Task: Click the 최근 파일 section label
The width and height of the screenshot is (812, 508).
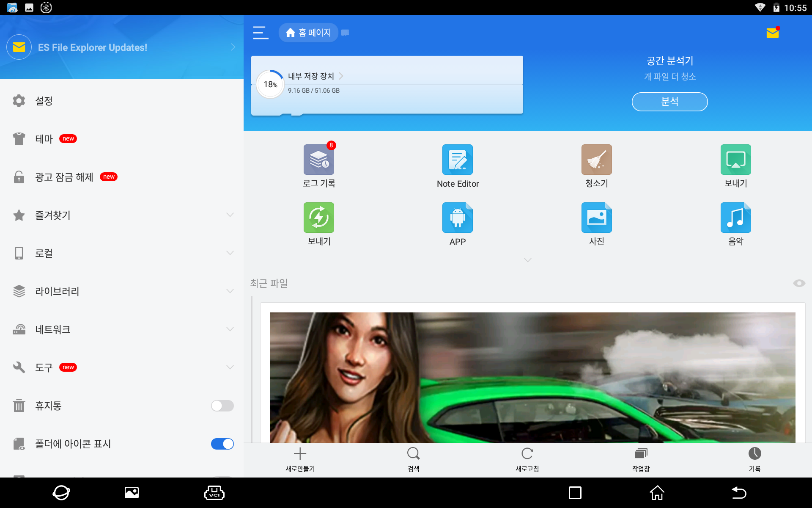Action: point(269,283)
